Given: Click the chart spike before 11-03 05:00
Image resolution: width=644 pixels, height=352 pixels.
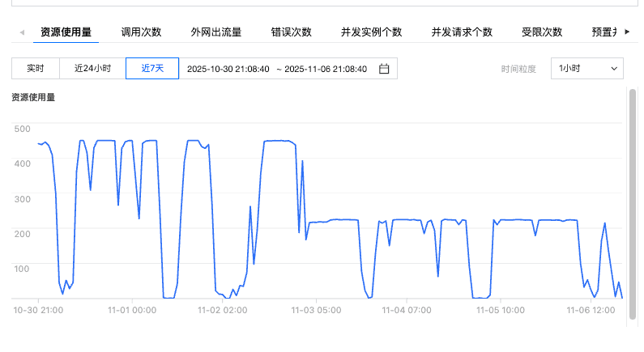Looking at the screenshot, I should tap(302, 162).
